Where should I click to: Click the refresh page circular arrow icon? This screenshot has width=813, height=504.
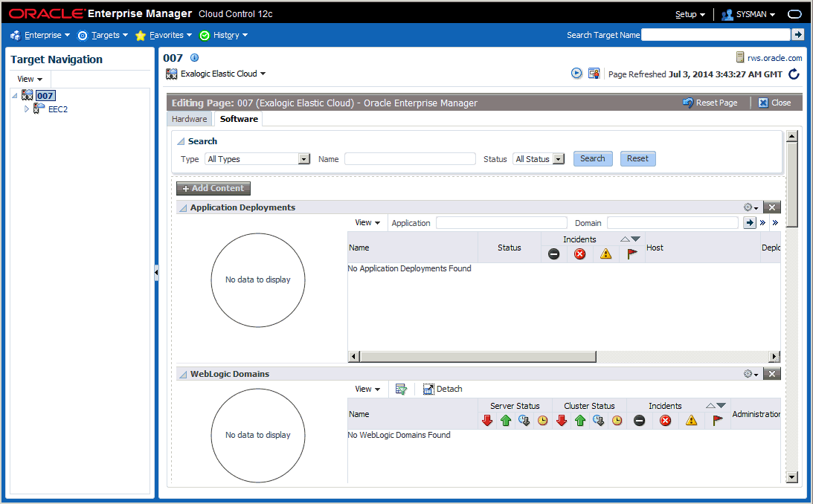(x=794, y=74)
